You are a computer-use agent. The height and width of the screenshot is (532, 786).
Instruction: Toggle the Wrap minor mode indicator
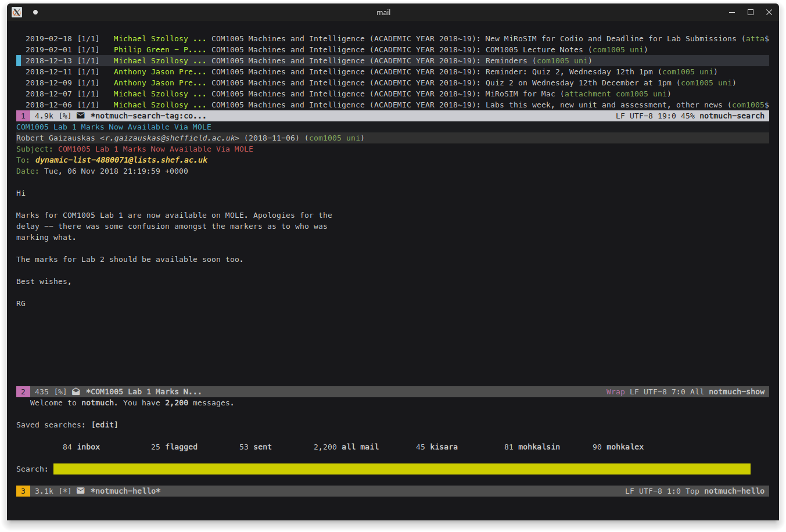tap(615, 391)
